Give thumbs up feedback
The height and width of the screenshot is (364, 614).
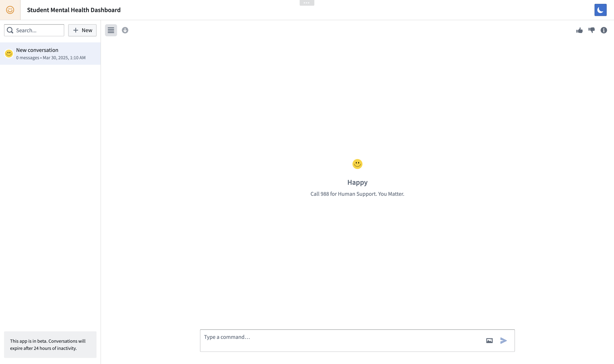tap(580, 30)
